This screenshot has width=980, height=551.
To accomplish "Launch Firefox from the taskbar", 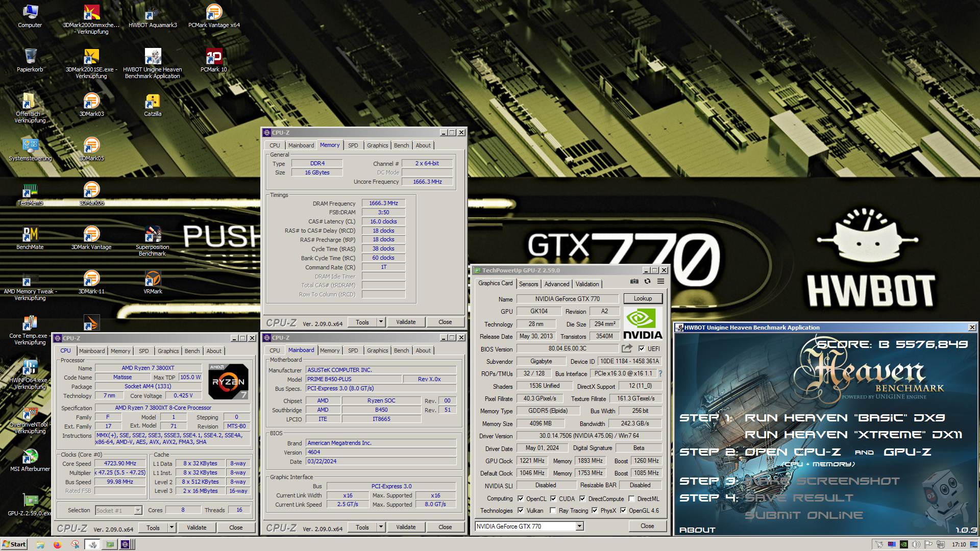I will click(x=57, y=544).
